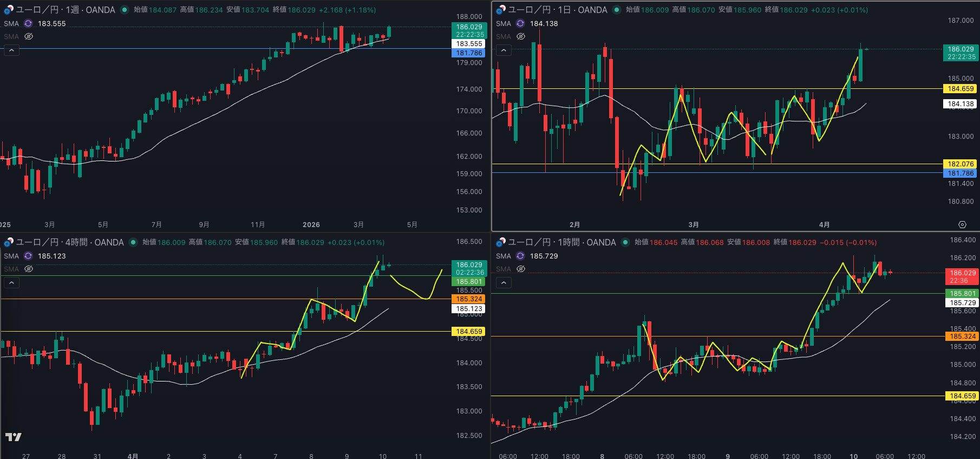
Task: Click the SMA 185.729 label on 1-hour chart
Action: pos(544,256)
